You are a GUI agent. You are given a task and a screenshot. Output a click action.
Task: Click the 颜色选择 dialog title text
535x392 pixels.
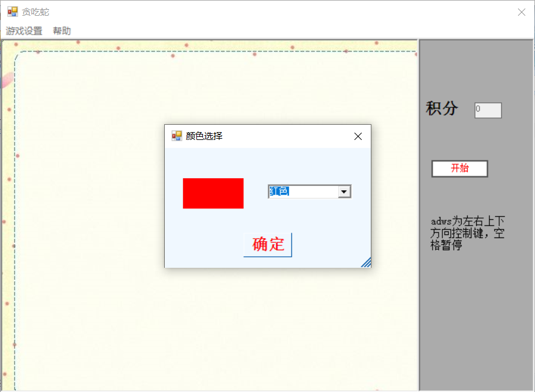click(204, 136)
